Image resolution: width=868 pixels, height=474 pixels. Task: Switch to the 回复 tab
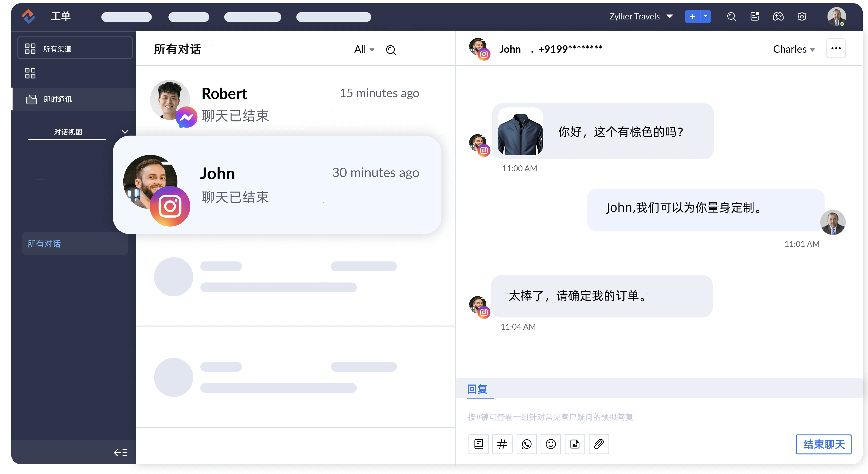[477, 389]
